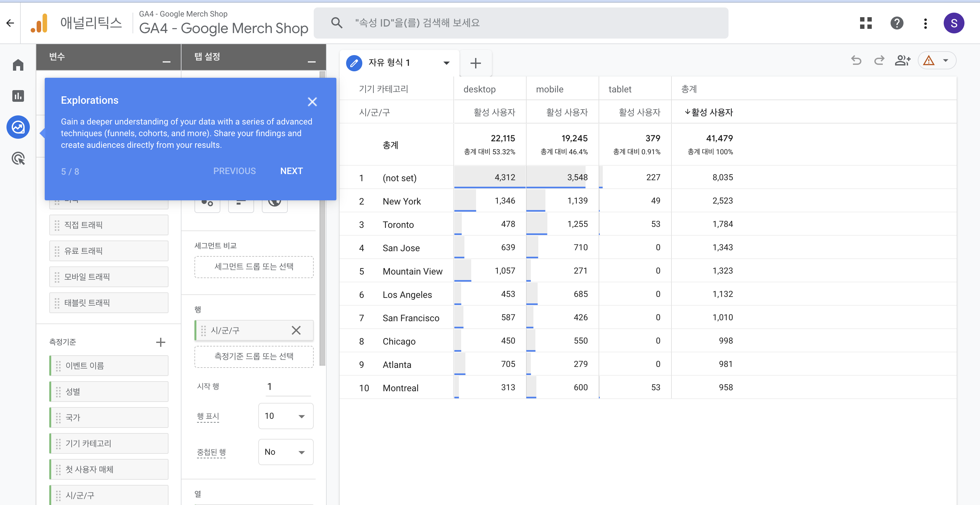Click the undo arrow icon
The height and width of the screenshot is (505, 980).
click(856, 61)
